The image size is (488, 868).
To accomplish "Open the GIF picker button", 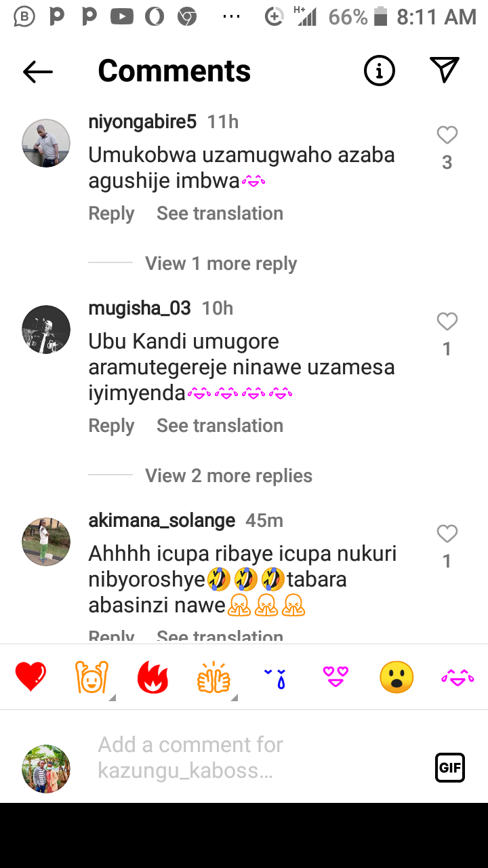I will click(450, 768).
